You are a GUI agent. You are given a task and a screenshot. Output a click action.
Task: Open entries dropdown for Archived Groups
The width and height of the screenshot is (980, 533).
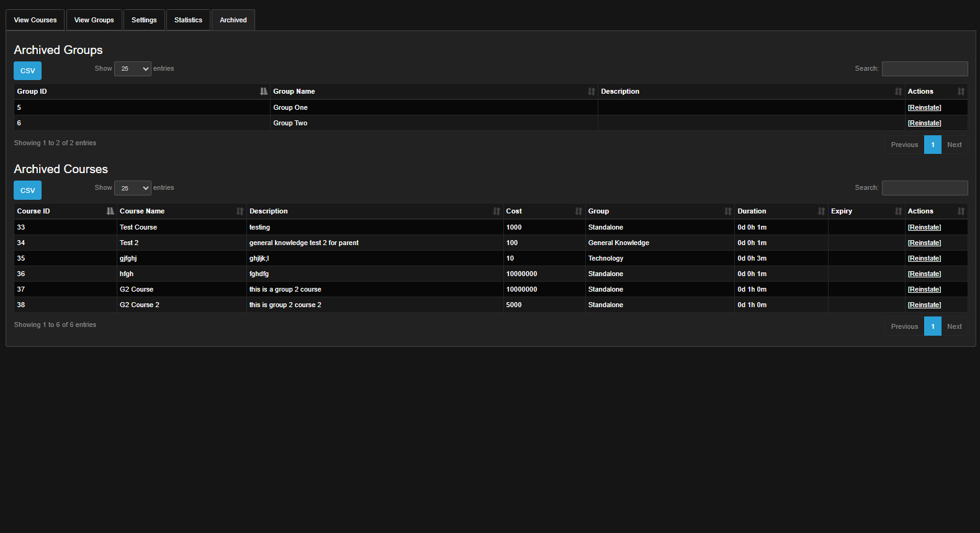133,69
